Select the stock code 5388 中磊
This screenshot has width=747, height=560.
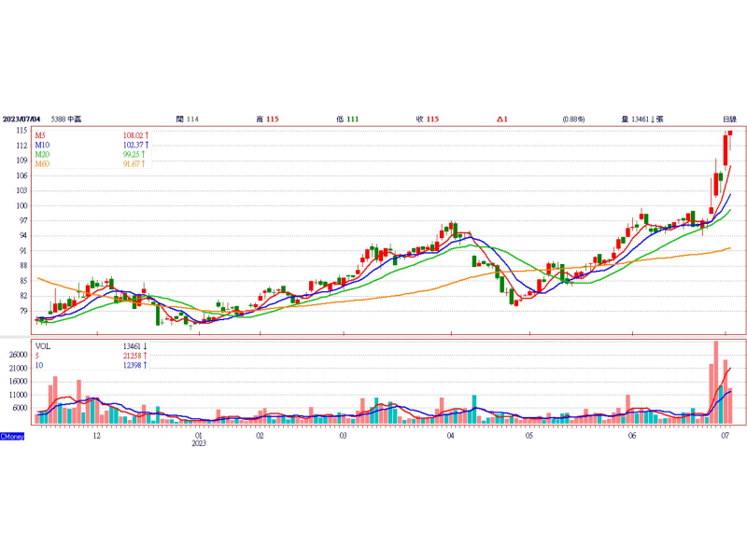[66, 119]
